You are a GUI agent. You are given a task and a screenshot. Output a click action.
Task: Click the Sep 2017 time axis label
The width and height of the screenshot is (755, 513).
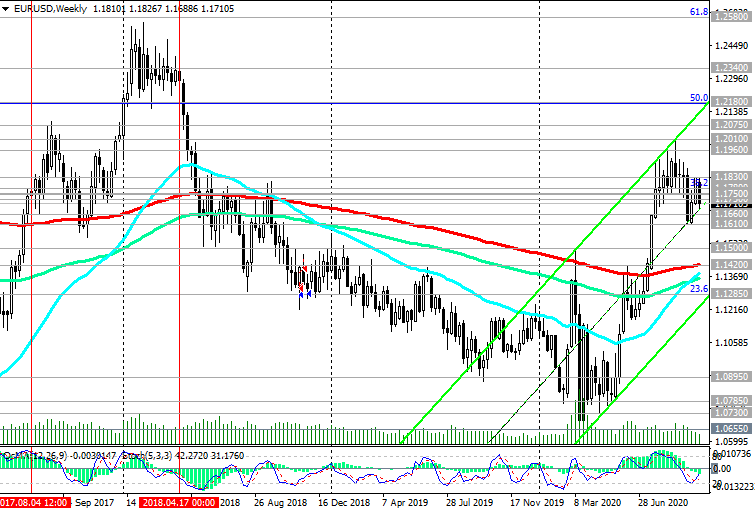(95, 502)
